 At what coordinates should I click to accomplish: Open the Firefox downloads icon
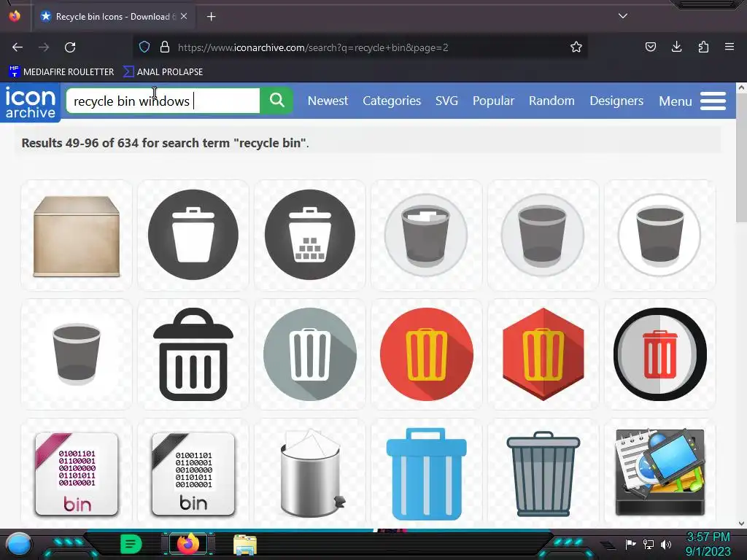point(676,47)
